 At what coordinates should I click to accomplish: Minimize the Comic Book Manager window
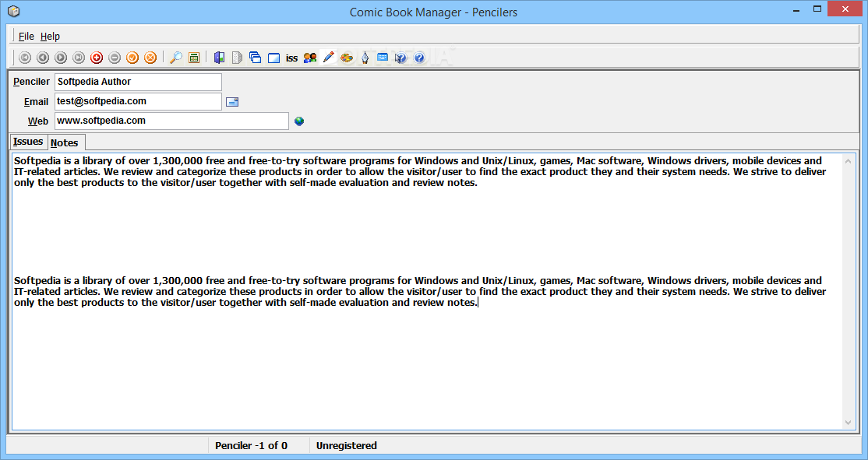click(796, 9)
